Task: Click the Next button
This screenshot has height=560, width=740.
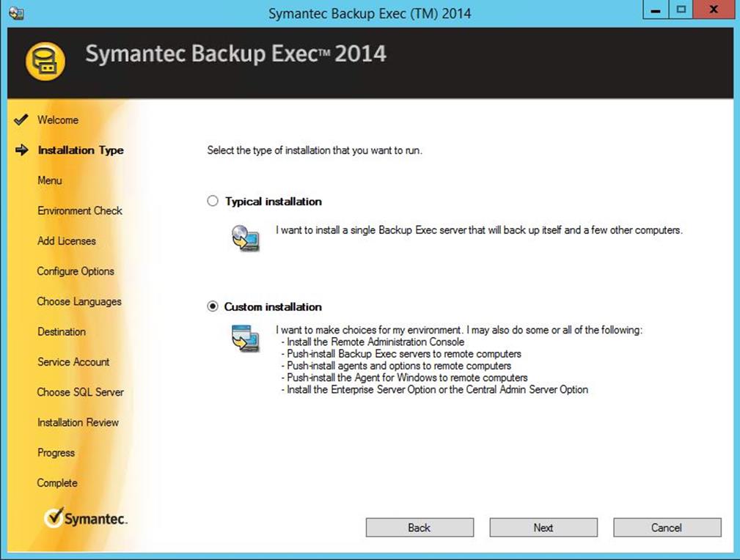Action: pos(543,528)
